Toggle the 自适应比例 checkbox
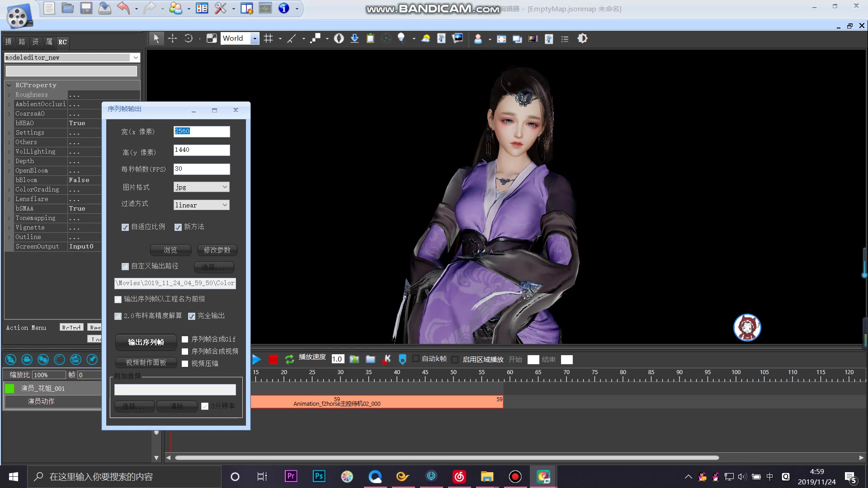 click(125, 227)
